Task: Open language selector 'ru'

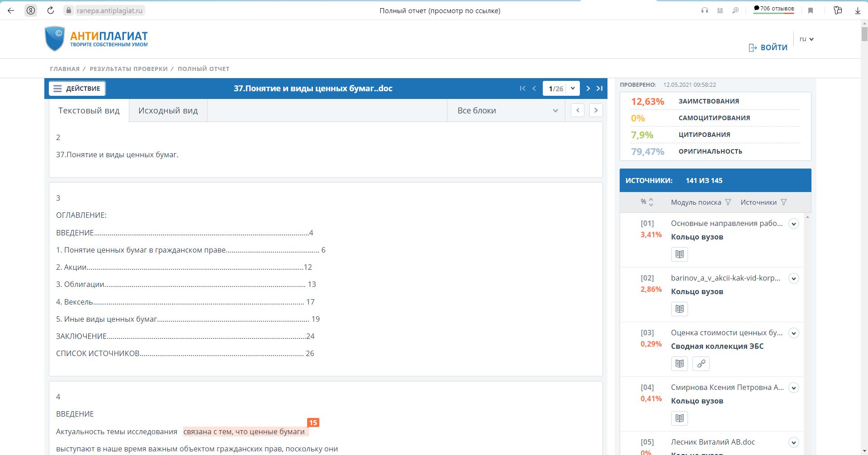Action: pos(806,39)
